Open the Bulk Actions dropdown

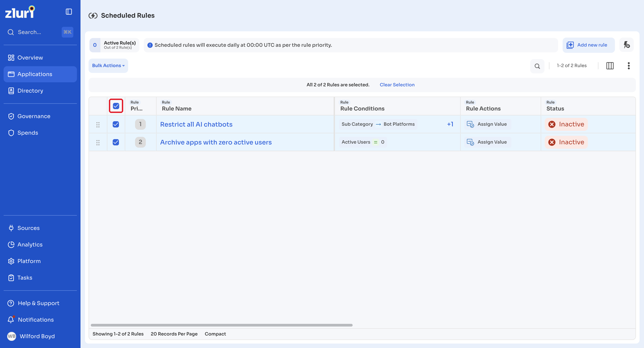[108, 66]
